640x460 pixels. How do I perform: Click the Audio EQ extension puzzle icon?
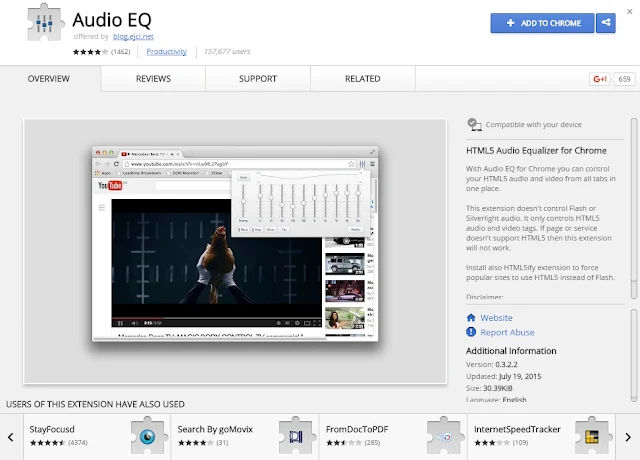[46, 22]
